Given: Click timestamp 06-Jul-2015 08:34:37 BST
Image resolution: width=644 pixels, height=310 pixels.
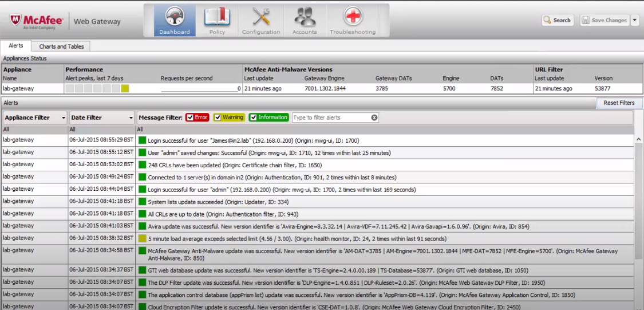Looking at the screenshot, I should point(101,269).
